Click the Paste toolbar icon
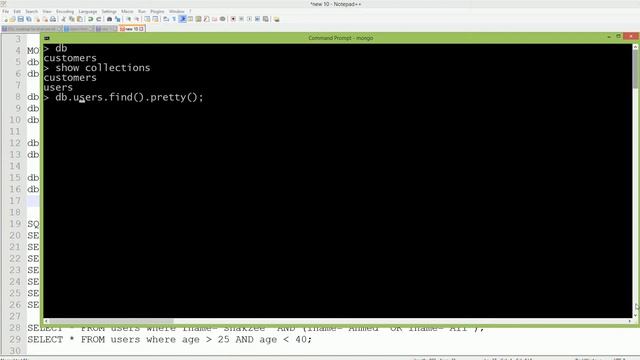The height and width of the screenshot is (360, 640). pyautogui.click(x=80, y=19)
